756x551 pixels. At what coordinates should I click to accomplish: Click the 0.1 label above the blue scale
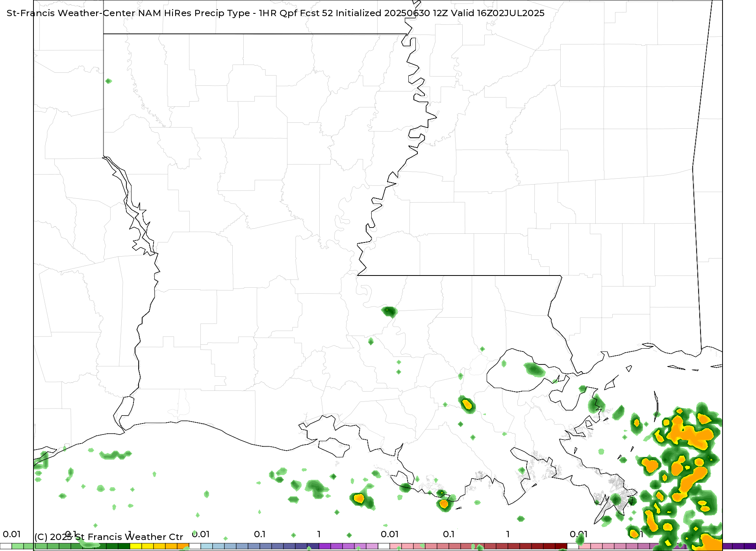click(259, 534)
